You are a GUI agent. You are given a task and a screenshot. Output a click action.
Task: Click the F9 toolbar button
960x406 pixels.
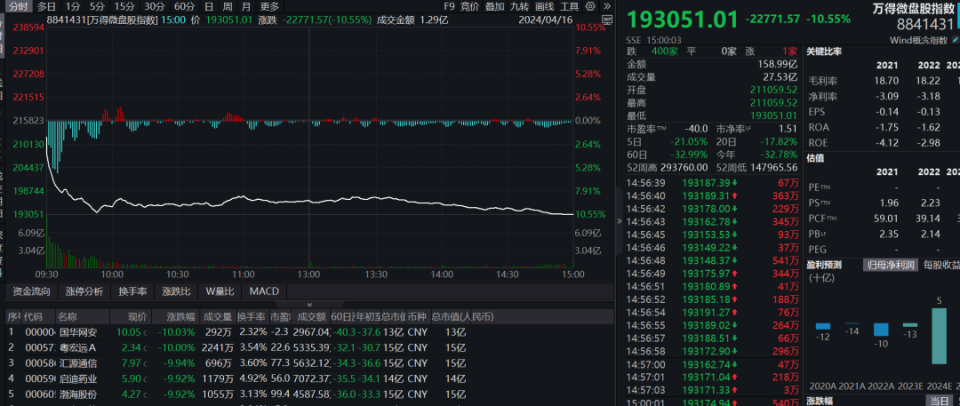tap(449, 7)
